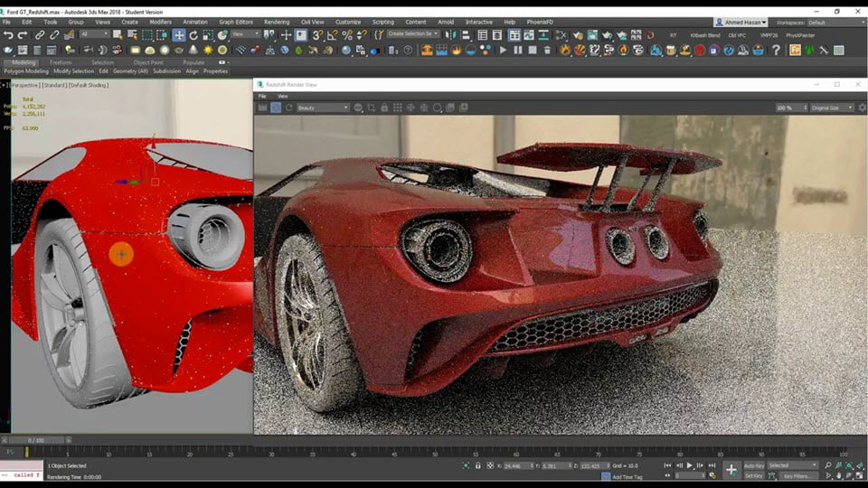Open the Original Size dropdown
This screenshot has height=488, width=868.
click(832, 108)
